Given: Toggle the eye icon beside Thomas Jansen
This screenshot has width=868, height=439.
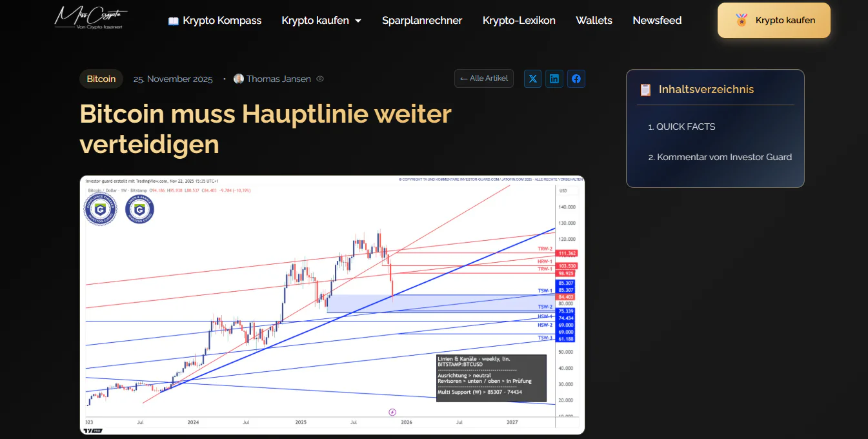Looking at the screenshot, I should click(319, 79).
